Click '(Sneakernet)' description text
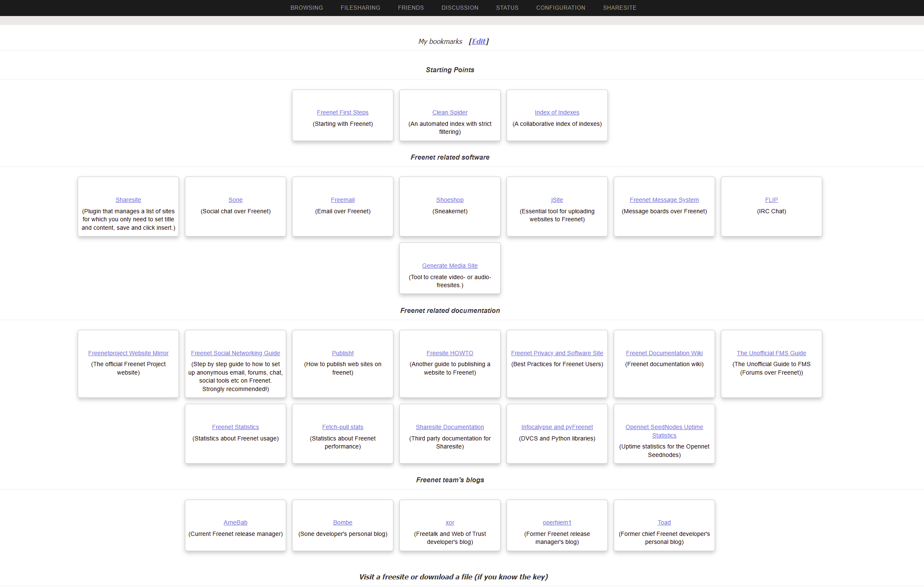The height and width of the screenshot is (587, 924). [450, 211]
